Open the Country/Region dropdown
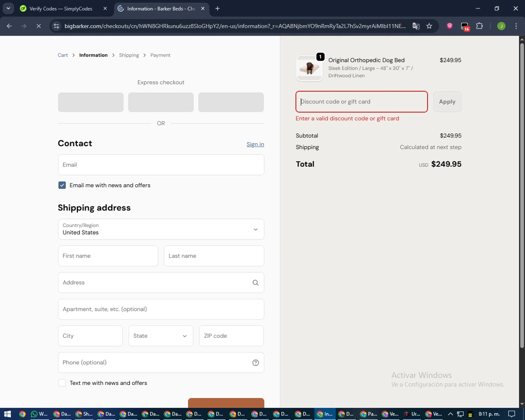This screenshot has height=420, width=525. pos(161,229)
